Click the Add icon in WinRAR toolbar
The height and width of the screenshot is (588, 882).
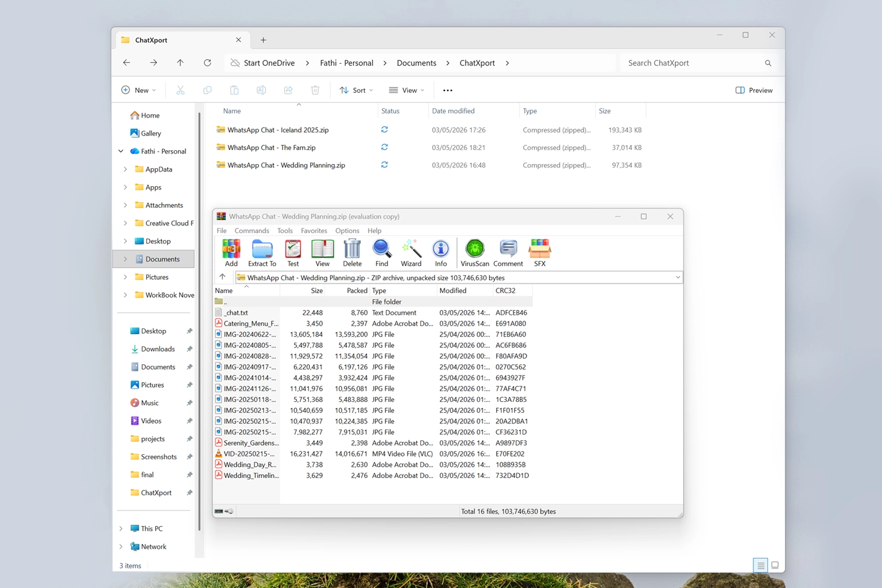(x=231, y=253)
